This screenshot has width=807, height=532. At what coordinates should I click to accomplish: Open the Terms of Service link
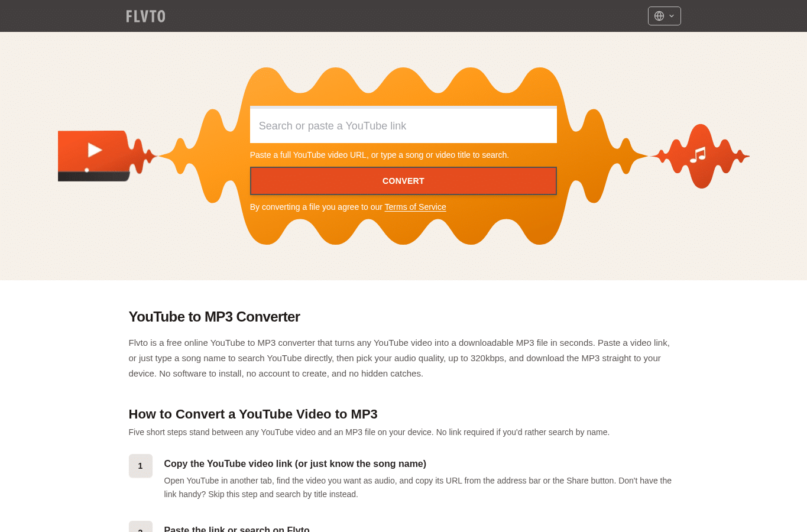coord(415,207)
